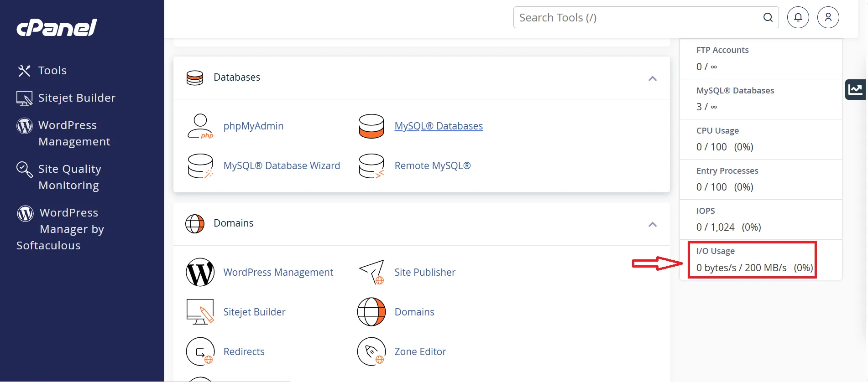Open the Domains link

click(x=414, y=312)
